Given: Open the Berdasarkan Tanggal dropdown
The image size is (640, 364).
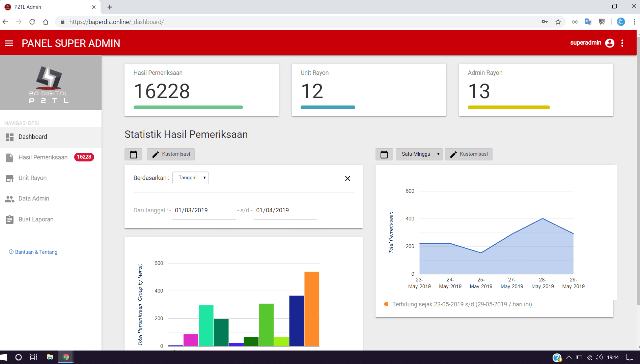Looking at the screenshot, I should 191,178.
